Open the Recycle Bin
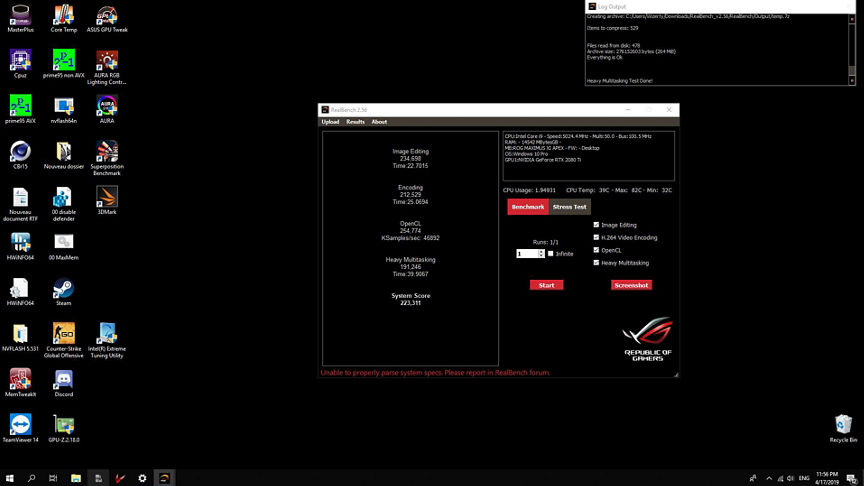The image size is (864, 486). [x=843, y=424]
